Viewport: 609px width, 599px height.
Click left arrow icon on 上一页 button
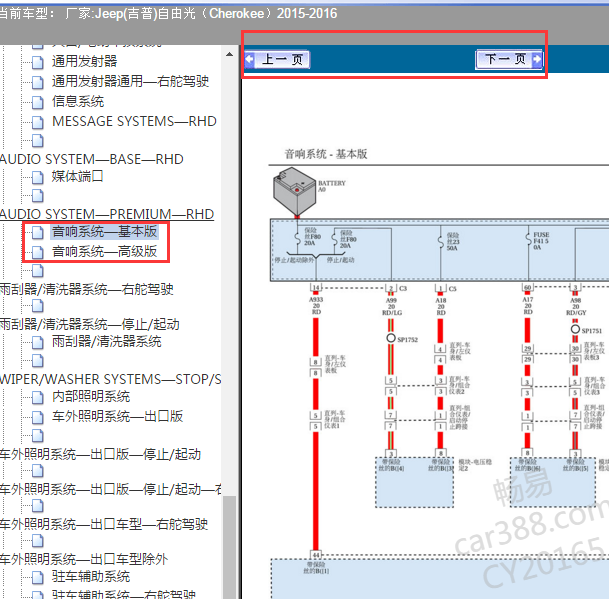tap(250, 59)
